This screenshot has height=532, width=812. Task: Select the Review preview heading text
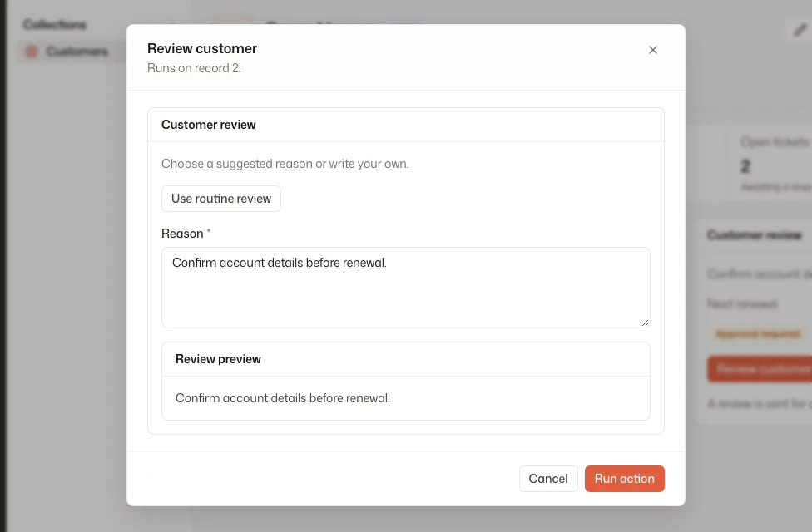point(218,359)
